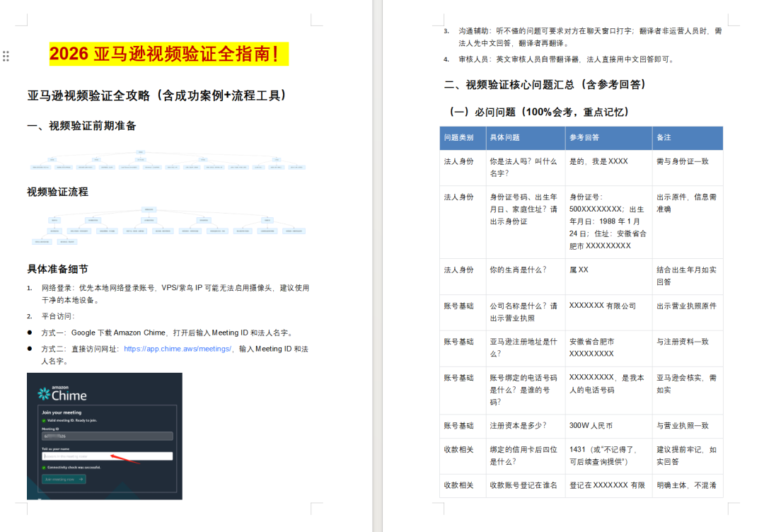Click the table header 具体问题
Viewport: 764px width, 532px height.
coord(505,138)
